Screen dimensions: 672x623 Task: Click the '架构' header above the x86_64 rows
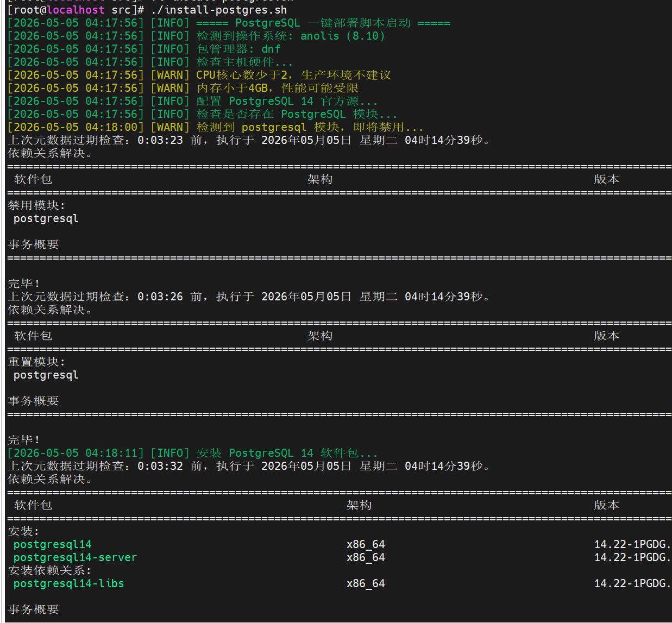coord(359,505)
